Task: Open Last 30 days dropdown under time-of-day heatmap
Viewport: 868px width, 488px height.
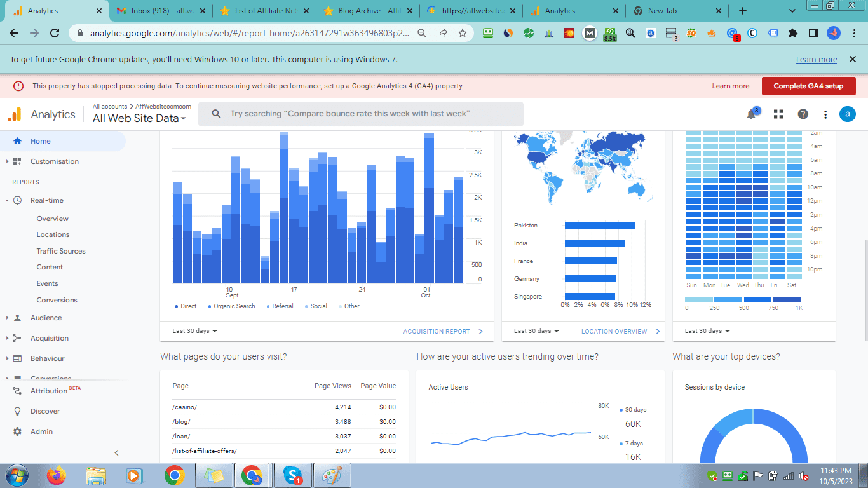Action: 707,331
